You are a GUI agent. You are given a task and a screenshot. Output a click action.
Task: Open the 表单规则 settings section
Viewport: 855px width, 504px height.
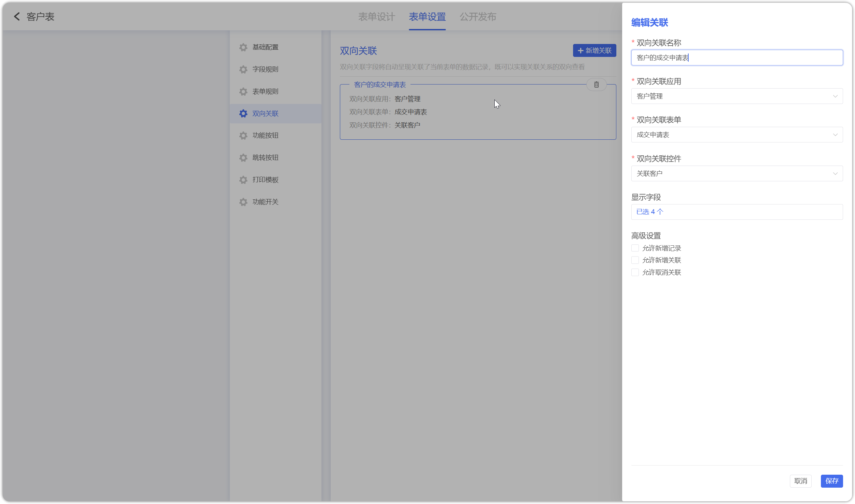click(x=275, y=91)
